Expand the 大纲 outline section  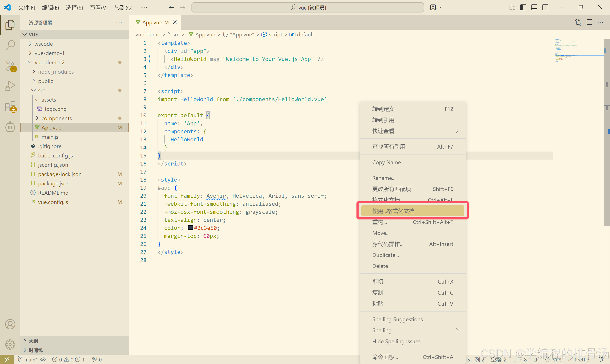click(x=33, y=341)
